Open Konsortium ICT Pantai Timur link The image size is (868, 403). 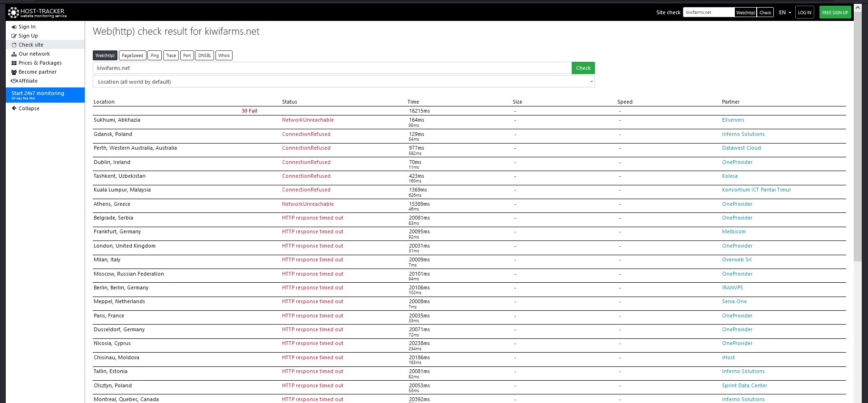756,190
